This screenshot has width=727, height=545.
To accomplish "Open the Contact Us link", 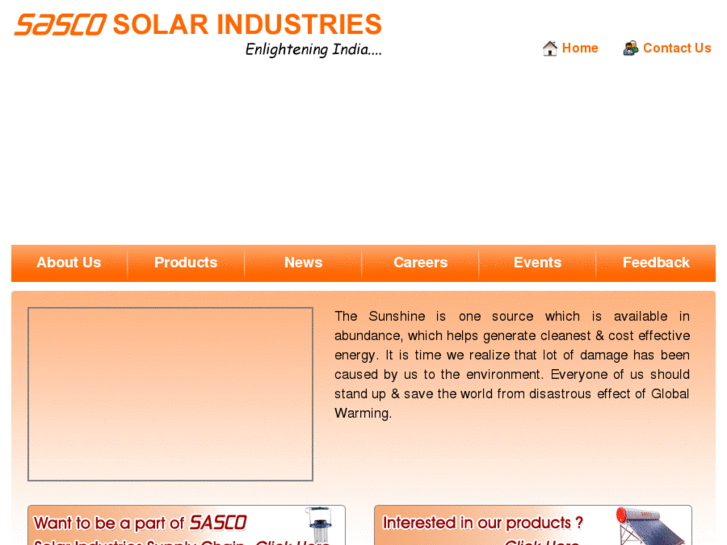I will coord(677,48).
